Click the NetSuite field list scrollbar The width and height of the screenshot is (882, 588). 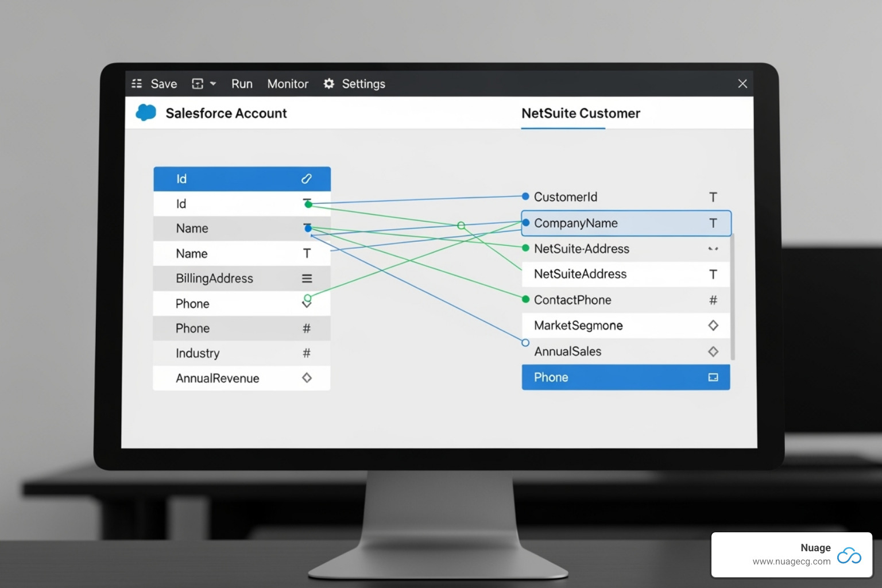[x=733, y=297]
